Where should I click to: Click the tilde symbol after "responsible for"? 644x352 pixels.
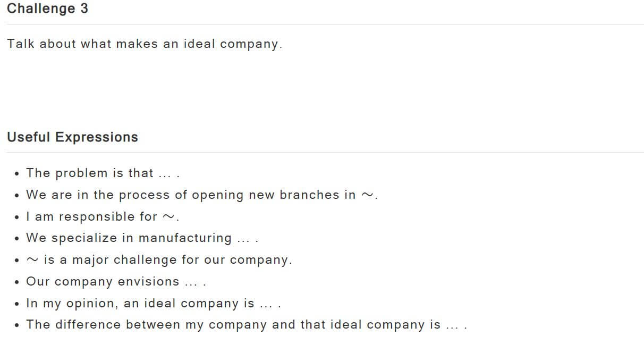coord(168,217)
